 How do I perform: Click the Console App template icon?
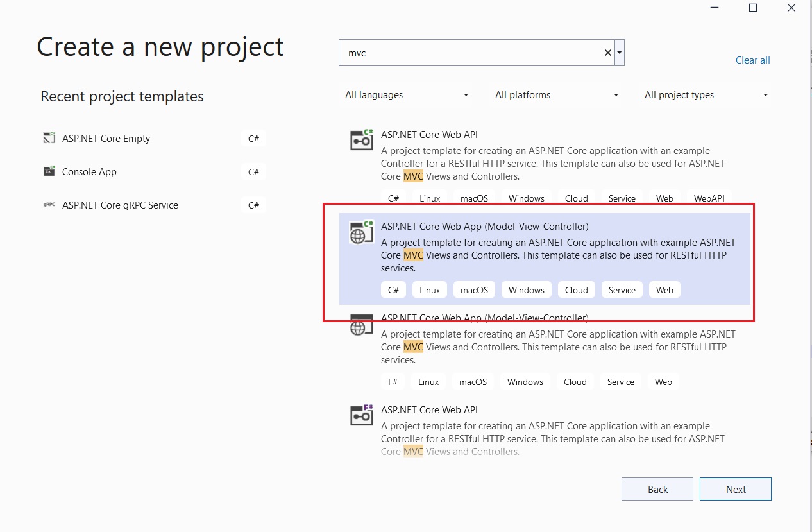tap(49, 171)
